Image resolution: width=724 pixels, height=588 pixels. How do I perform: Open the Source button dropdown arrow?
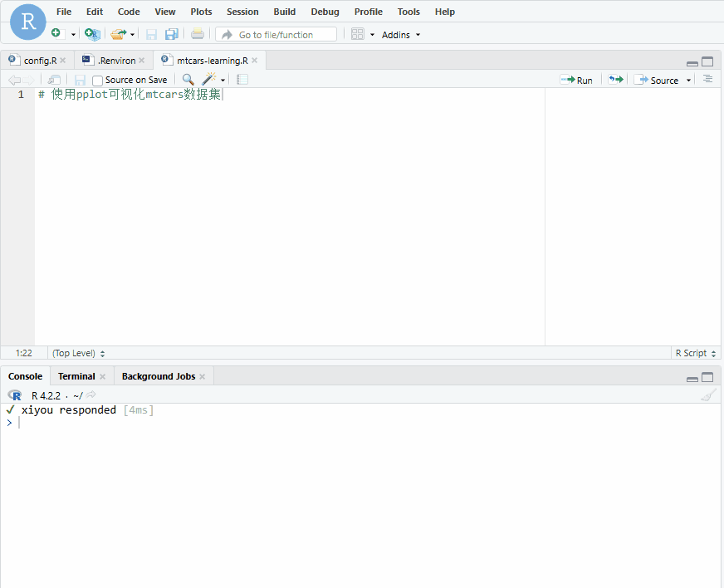click(688, 79)
